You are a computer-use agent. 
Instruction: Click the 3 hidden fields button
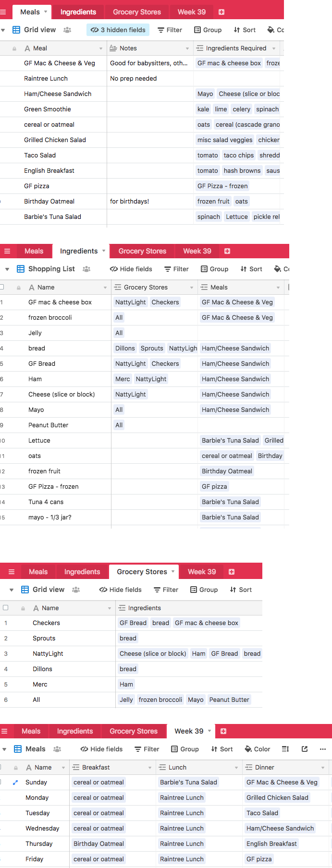118,30
